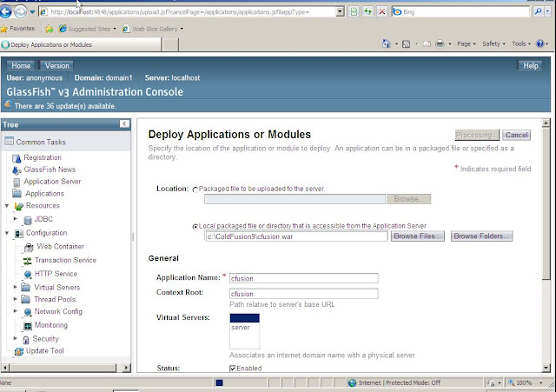The width and height of the screenshot is (556, 392).
Task: Click the Applications folder icon
Action: [17, 193]
